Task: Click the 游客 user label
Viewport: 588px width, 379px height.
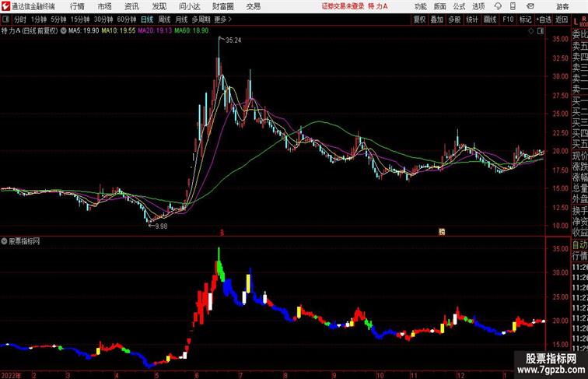Action: click(562, 6)
